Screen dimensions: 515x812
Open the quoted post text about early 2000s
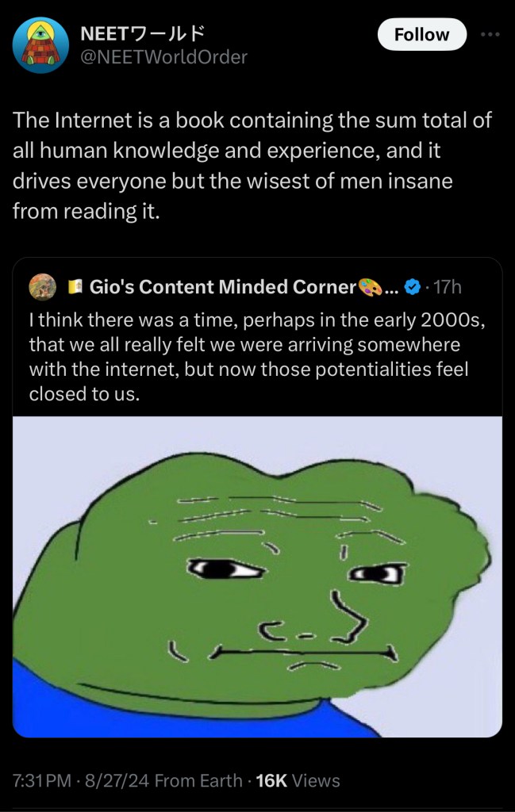coord(256,356)
